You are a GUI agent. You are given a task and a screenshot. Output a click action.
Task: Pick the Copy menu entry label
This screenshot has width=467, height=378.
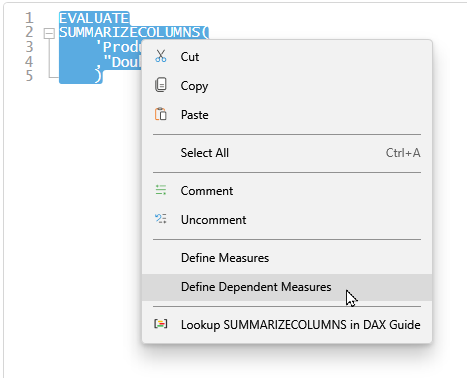coord(194,86)
